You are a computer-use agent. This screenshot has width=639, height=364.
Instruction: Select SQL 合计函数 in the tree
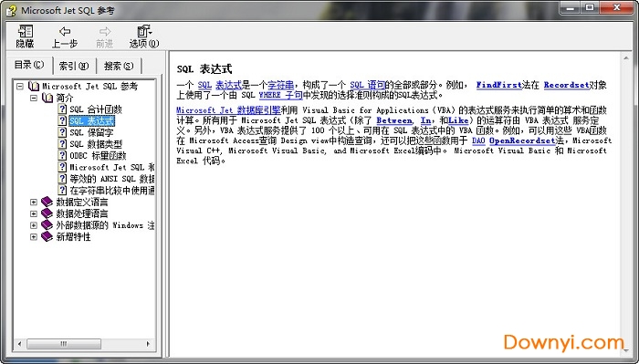coord(96,109)
